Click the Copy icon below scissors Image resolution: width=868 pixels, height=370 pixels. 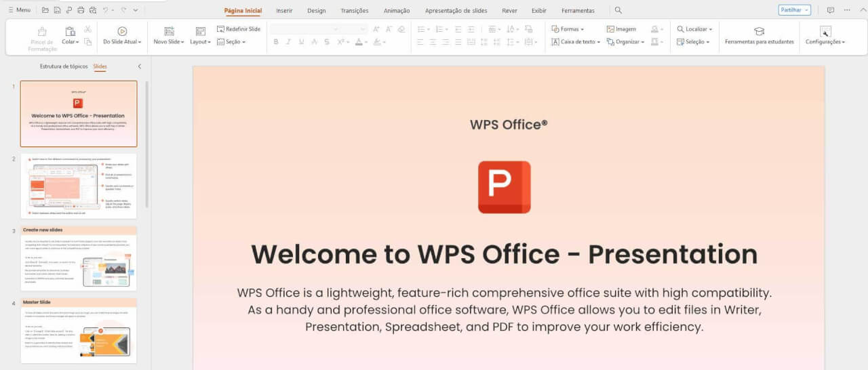pyautogui.click(x=87, y=42)
